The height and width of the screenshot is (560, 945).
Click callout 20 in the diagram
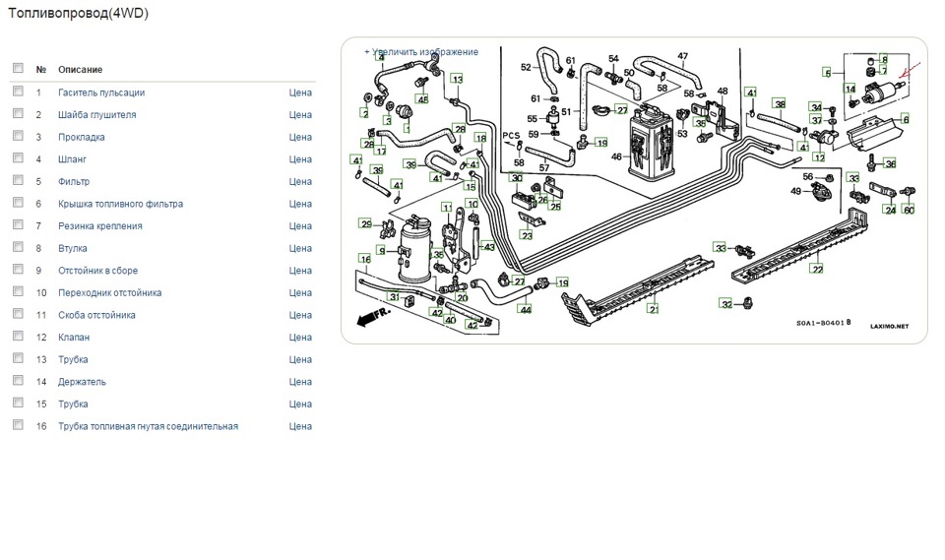click(x=463, y=297)
